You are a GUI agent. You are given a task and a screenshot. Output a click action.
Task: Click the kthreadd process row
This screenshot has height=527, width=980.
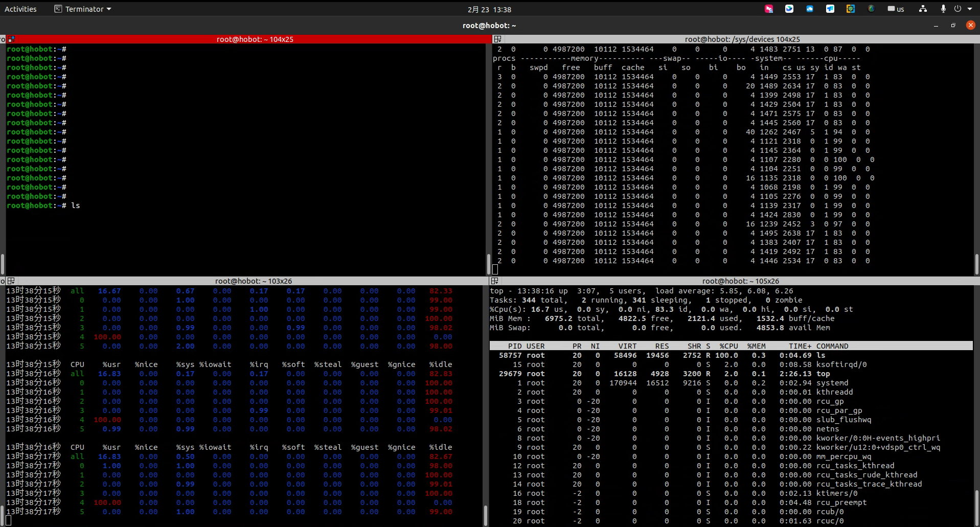731,392
